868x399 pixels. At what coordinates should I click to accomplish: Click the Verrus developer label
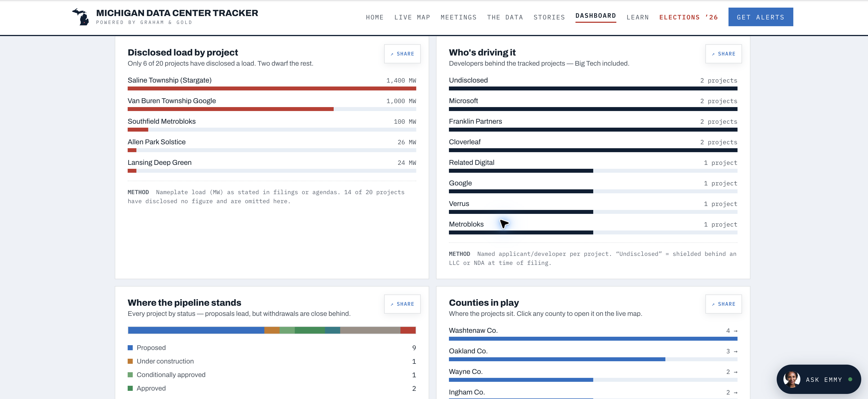click(459, 203)
